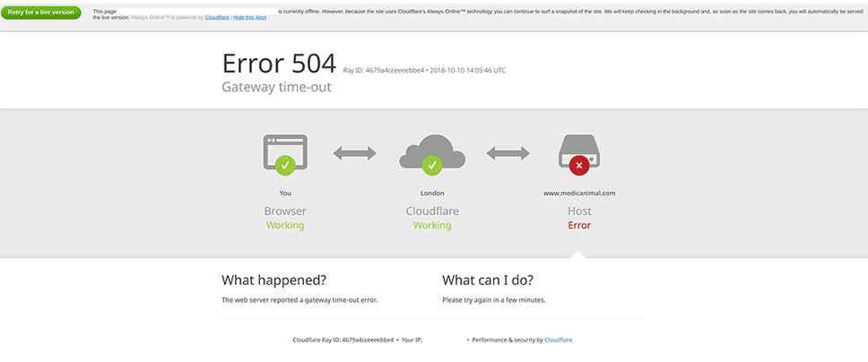Screen dimensions: 868x362
Task: Click the Ray ID text beside the heading
Action: pos(425,70)
